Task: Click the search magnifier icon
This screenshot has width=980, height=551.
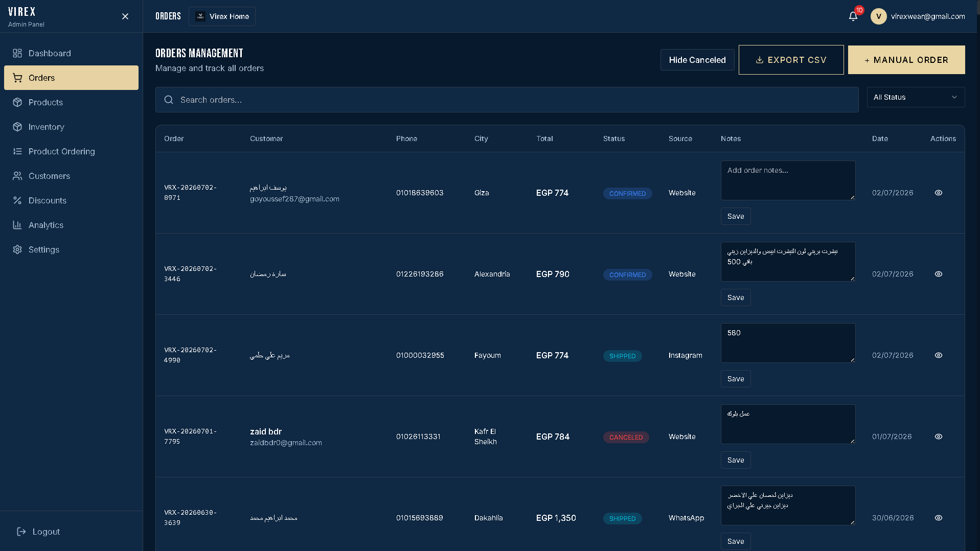Action: 169,100
